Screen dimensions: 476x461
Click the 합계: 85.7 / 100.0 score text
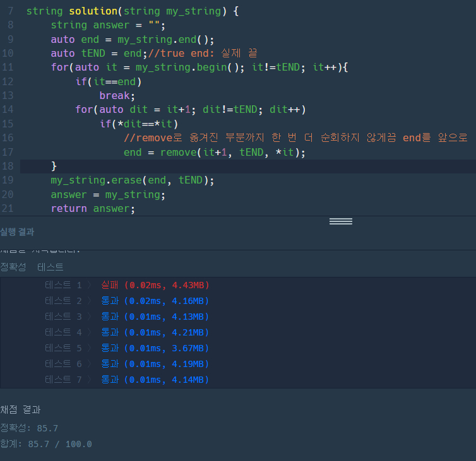tap(45, 444)
